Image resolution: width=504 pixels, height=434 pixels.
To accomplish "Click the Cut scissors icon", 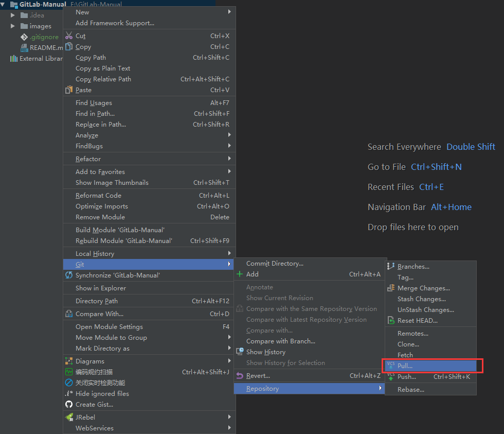I will (69, 36).
